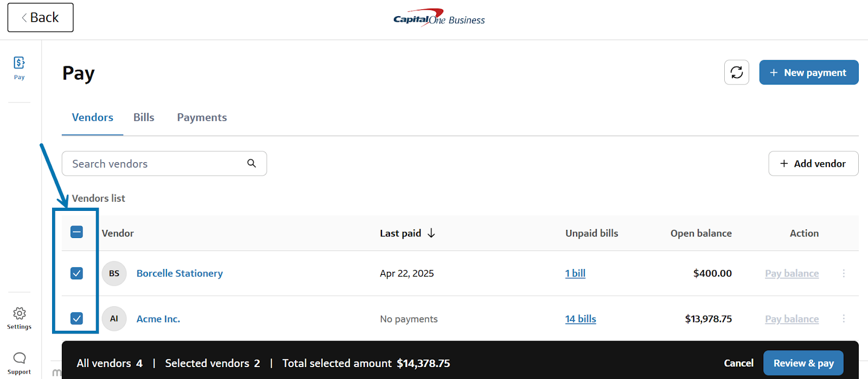Screen dimensions: 868x379
Task: Uncheck the Borcelle Stationery checkbox
Action: click(76, 273)
